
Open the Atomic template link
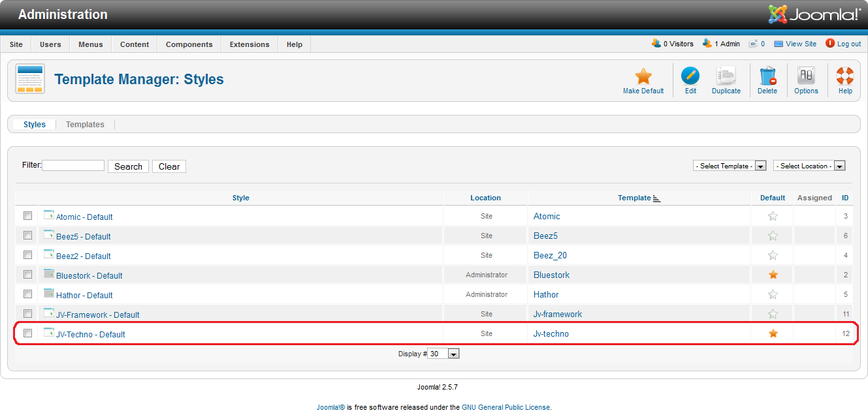point(547,216)
